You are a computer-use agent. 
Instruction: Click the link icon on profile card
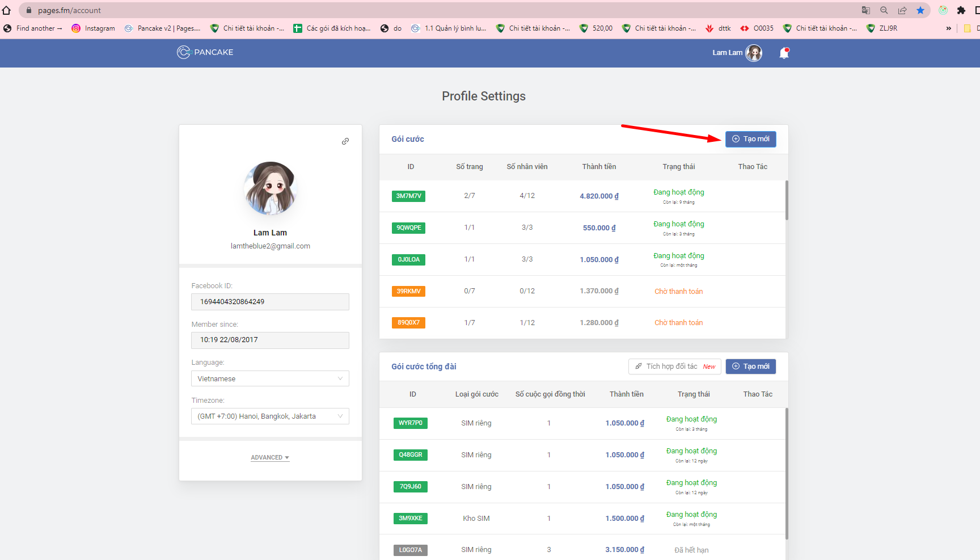click(345, 141)
